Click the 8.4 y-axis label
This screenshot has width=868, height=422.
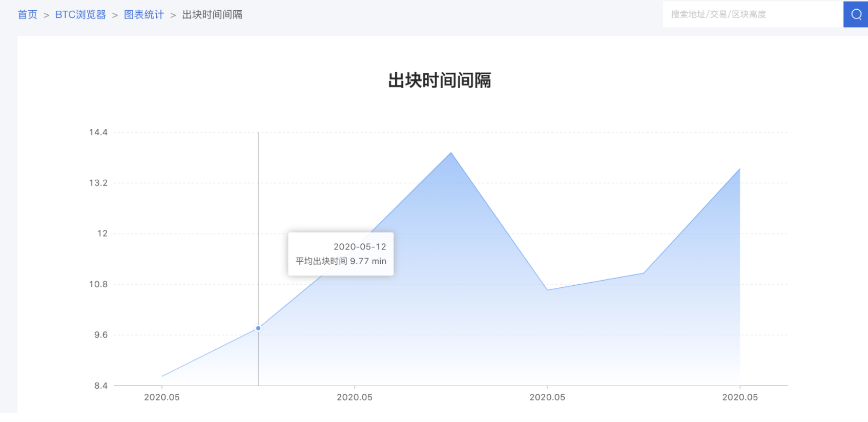(101, 386)
